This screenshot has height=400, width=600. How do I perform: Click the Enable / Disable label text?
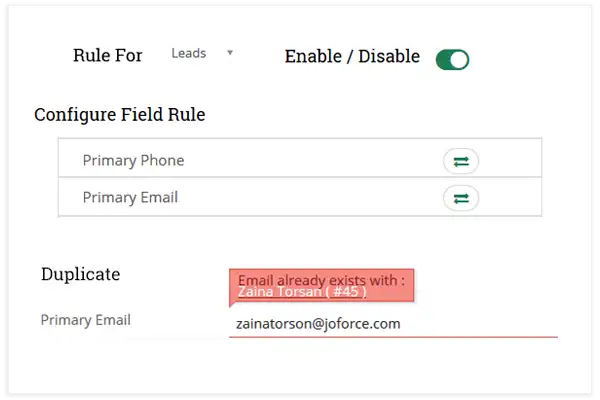(x=352, y=57)
